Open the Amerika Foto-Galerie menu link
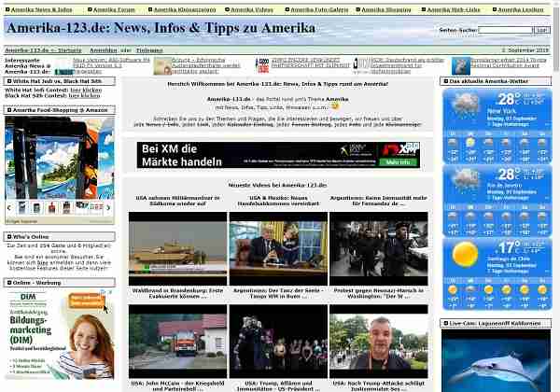The height and width of the screenshot is (392, 560). (x=319, y=9)
